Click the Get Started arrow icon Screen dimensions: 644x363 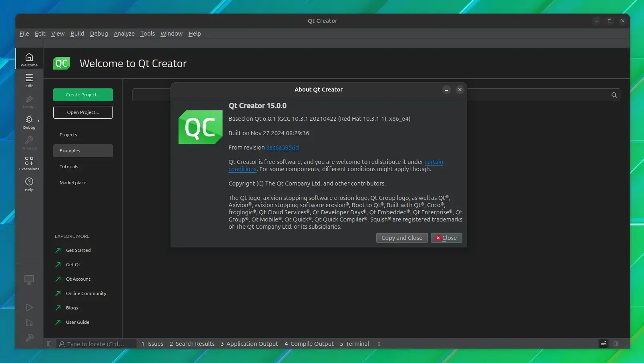(58, 250)
